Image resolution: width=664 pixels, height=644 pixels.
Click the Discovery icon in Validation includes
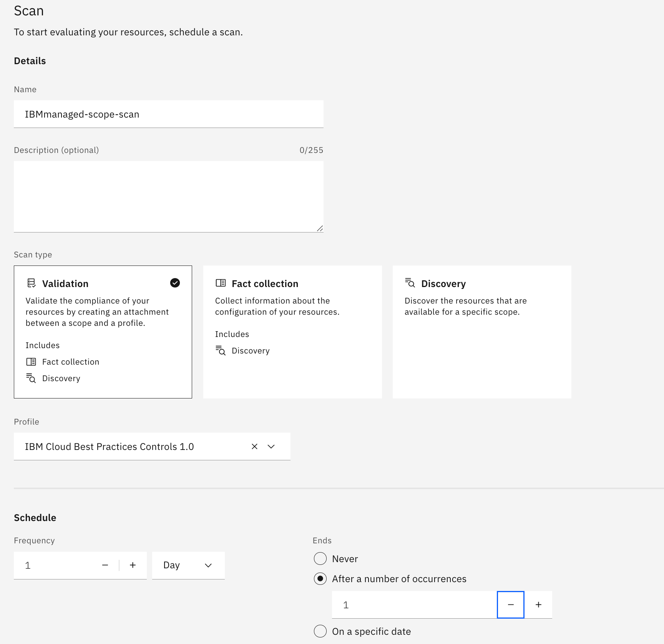coord(31,378)
